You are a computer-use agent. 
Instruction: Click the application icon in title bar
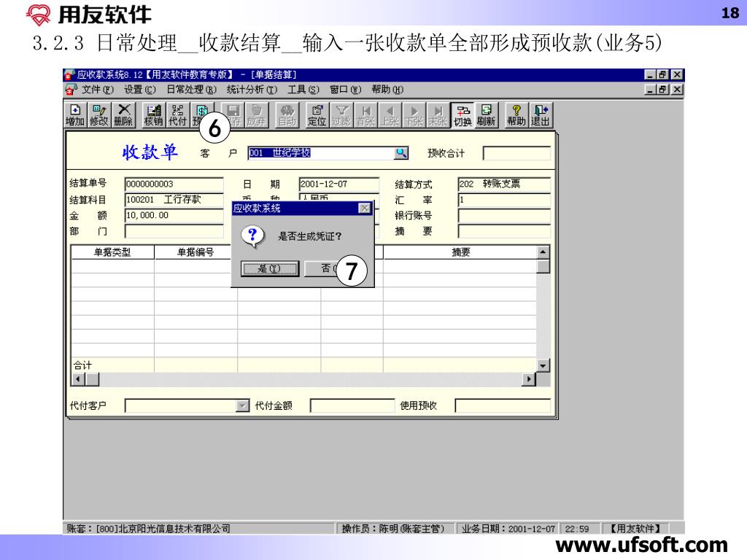69,75
